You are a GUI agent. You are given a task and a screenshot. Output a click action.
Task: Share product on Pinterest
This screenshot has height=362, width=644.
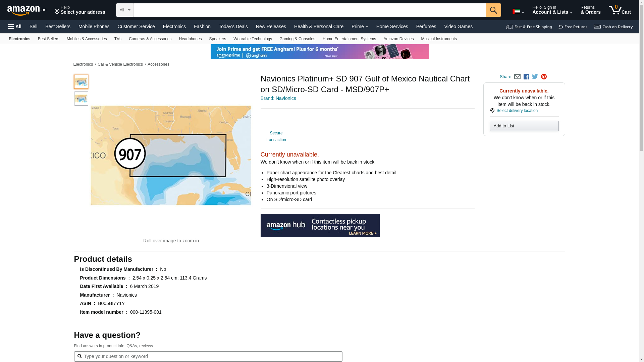click(544, 77)
